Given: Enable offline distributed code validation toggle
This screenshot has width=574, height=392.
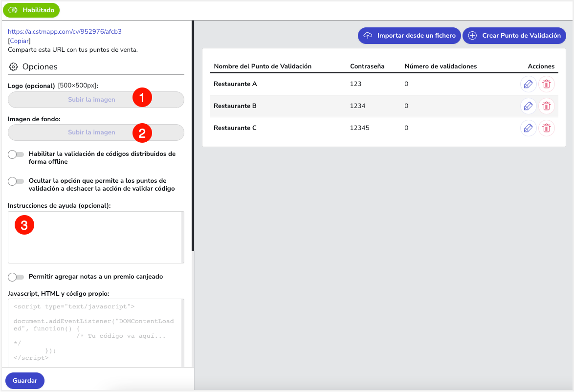Looking at the screenshot, I should [16, 154].
